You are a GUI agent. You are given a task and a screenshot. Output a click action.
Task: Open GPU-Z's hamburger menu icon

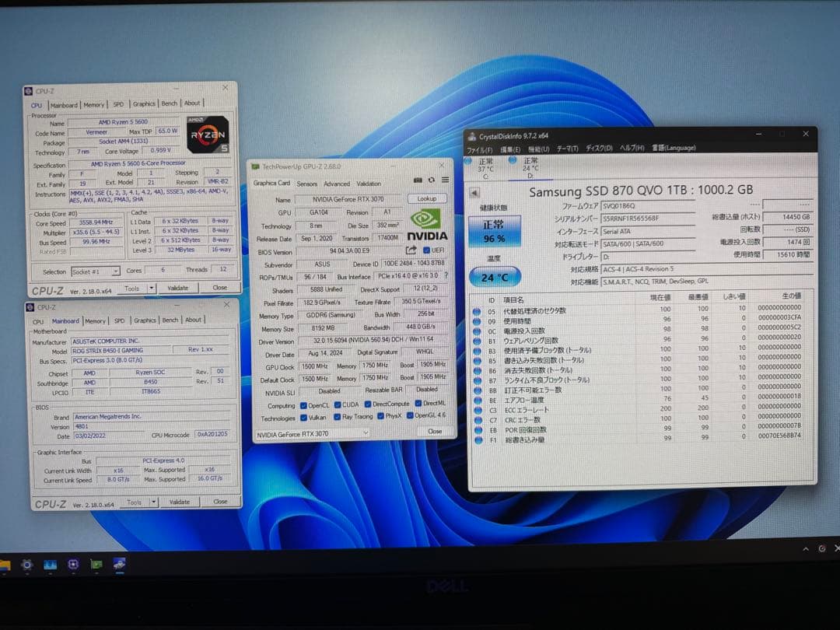[446, 178]
